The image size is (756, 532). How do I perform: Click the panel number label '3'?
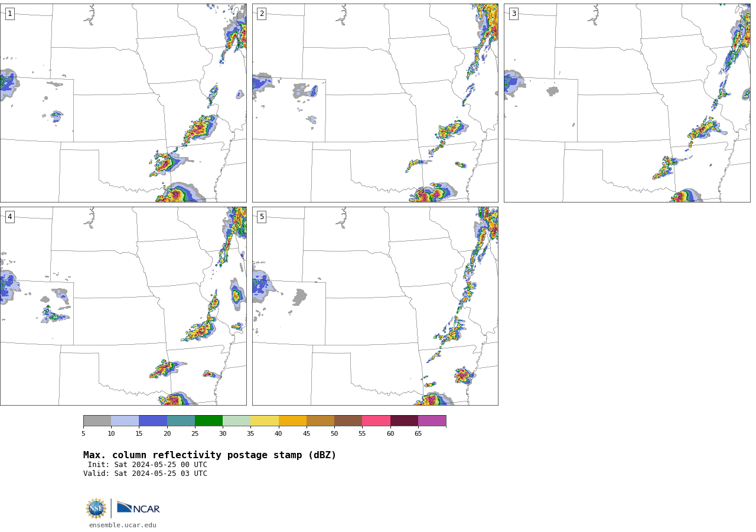(x=514, y=14)
